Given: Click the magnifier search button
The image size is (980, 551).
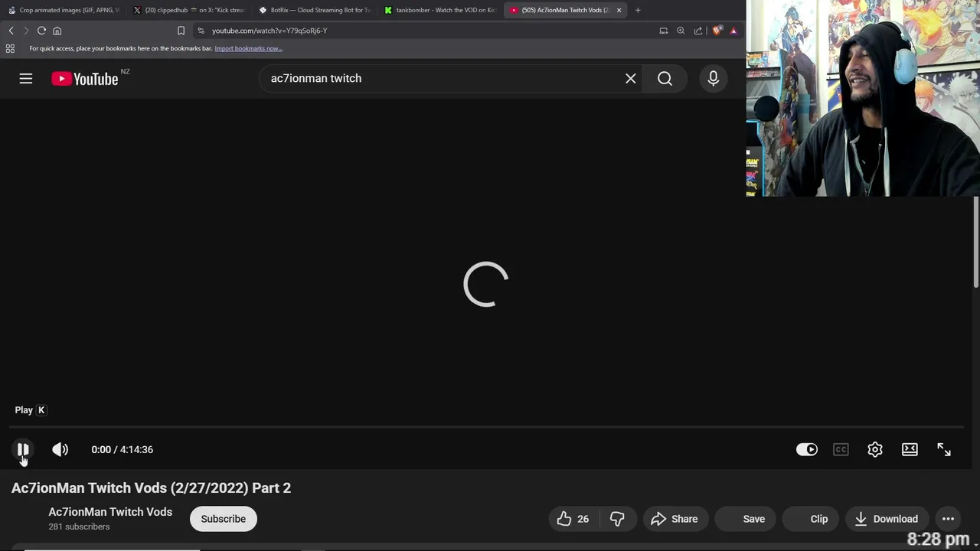Looking at the screenshot, I should 665,78.
